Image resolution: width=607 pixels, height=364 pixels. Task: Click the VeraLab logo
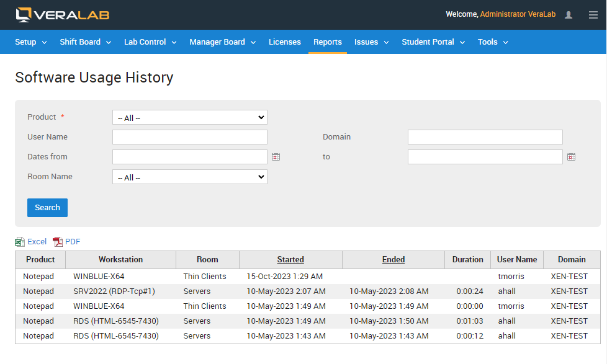coord(62,15)
